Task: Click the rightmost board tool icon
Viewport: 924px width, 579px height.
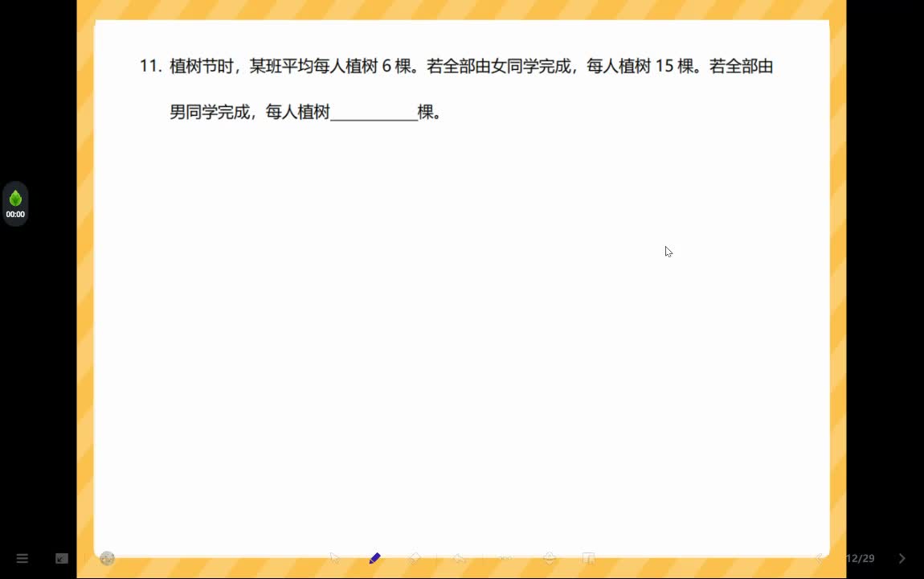Action: tap(589, 558)
